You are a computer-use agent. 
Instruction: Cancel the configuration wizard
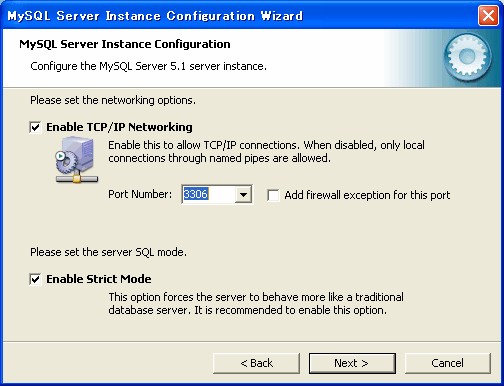point(447,363)
